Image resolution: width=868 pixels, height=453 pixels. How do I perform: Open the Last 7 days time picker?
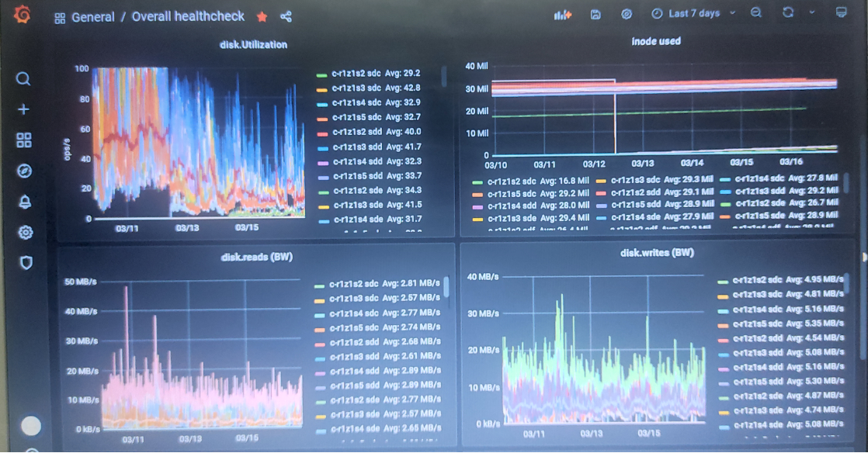pyautogui.click(x=693, y=13)
